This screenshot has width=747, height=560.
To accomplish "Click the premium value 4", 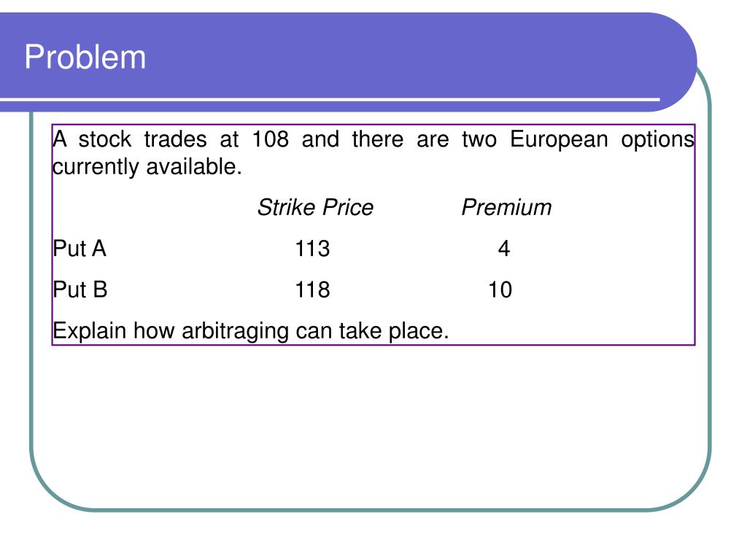I will [503, 249].
